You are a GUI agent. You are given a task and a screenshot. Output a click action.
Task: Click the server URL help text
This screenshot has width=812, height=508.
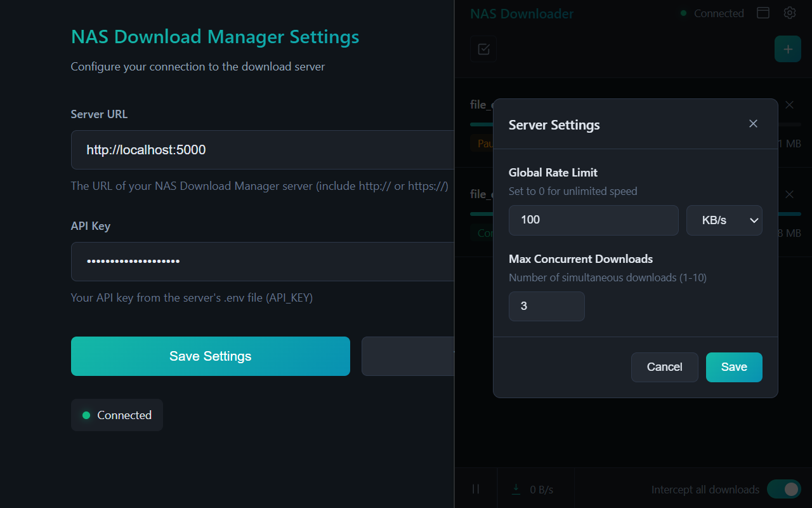click(x=259, y=186)
